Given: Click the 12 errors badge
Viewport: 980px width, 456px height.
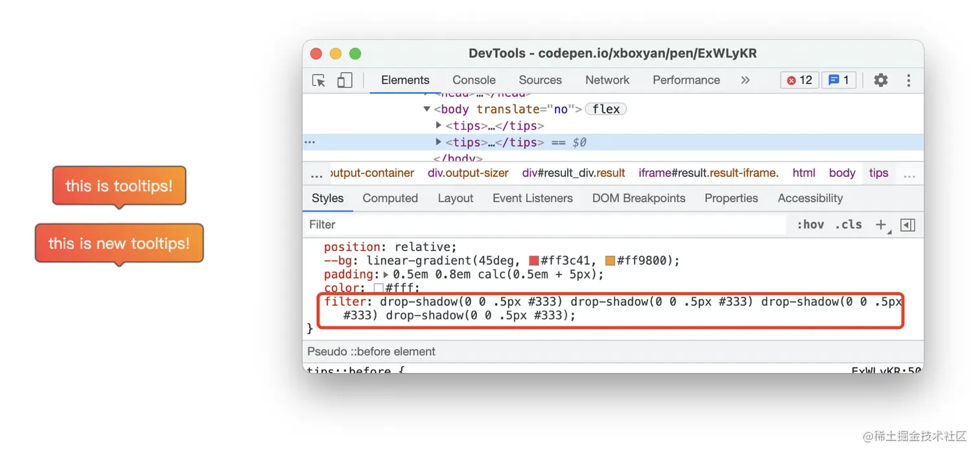Looking at the screenshot, I should click(799, 80).
